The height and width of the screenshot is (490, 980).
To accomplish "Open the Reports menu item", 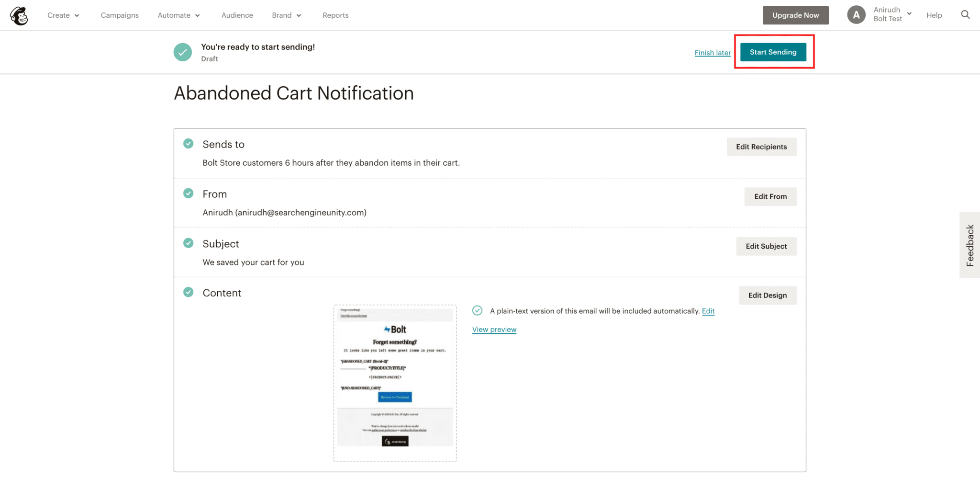I will (335, 15).
